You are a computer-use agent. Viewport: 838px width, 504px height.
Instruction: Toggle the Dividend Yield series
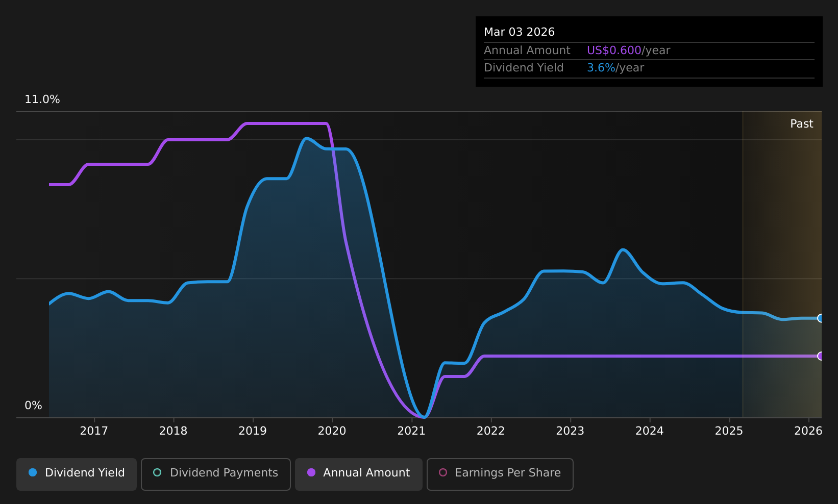[77, 474]
